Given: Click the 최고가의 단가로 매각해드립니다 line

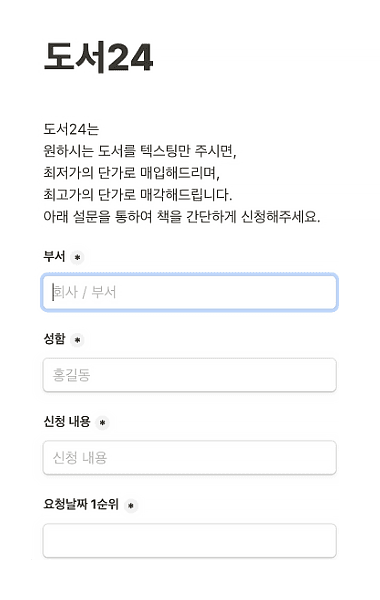Looking at the screenshot, I should [x=138, y=195].
